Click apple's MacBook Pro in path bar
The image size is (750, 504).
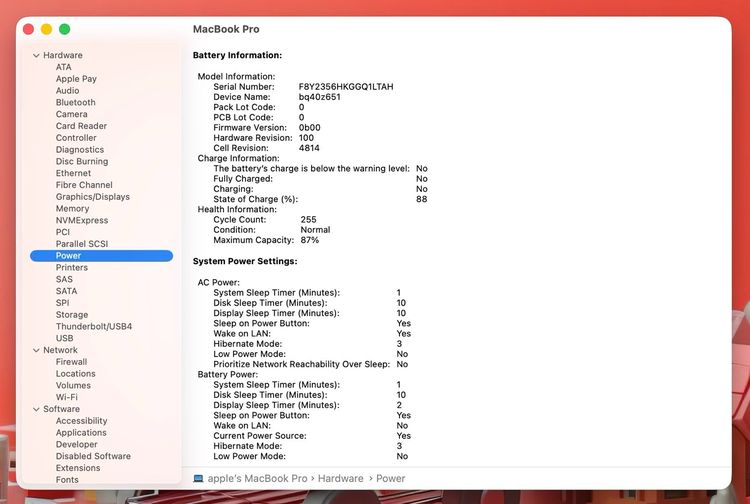click(x=257, y=479)
